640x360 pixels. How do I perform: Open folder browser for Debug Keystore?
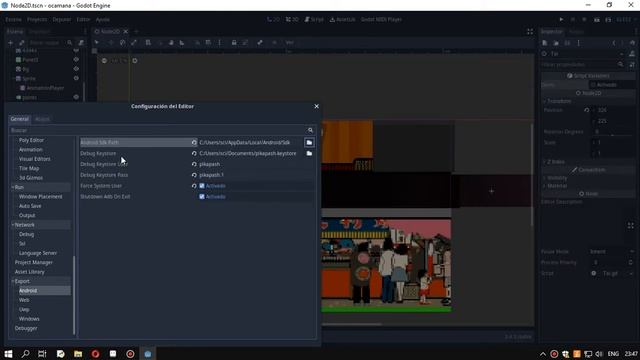[x=309, y=153]
